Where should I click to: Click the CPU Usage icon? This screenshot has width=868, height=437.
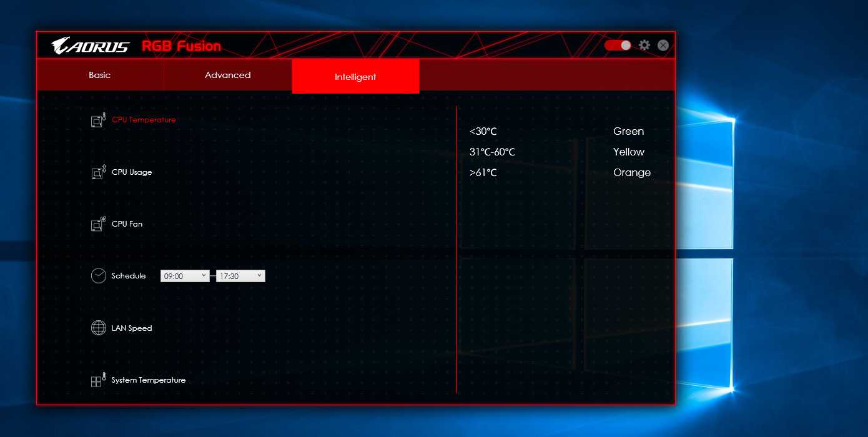pyautogui.click(x=99, y=172)
